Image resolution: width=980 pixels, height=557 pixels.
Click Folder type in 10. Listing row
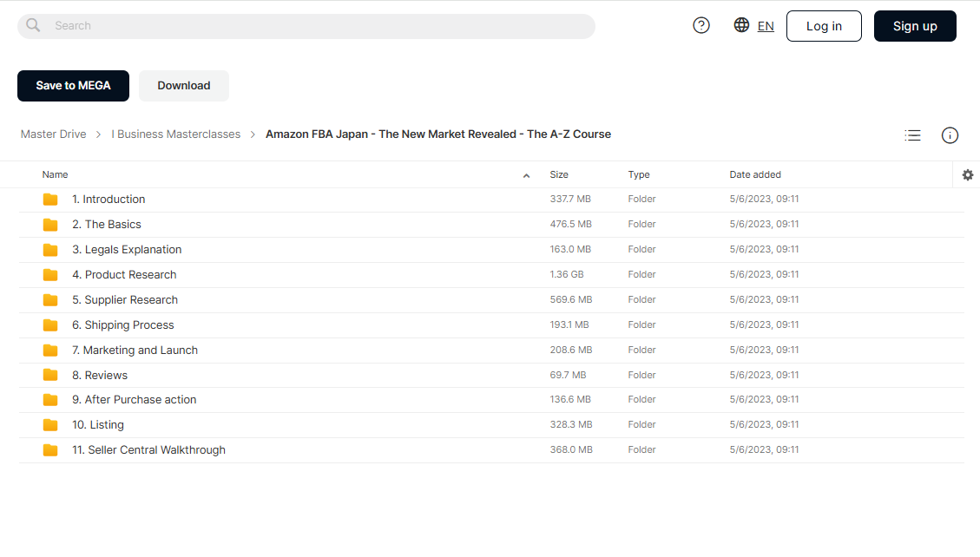[641, 424]
